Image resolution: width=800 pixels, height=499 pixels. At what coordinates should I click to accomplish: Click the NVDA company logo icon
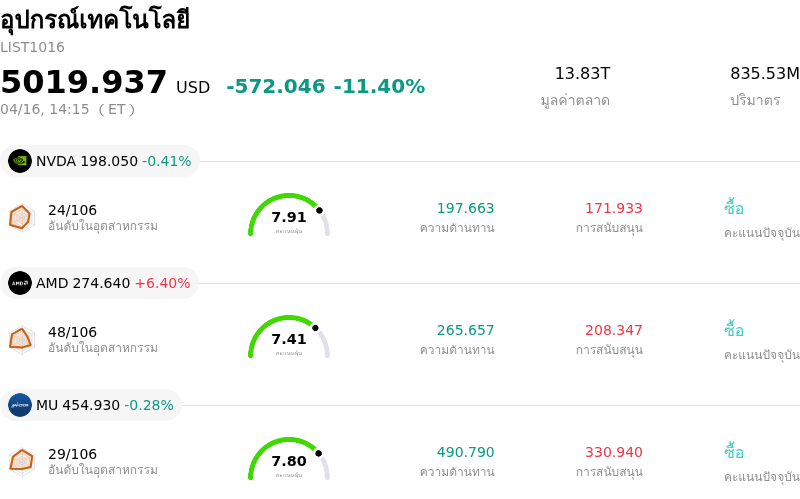[20, 161]
